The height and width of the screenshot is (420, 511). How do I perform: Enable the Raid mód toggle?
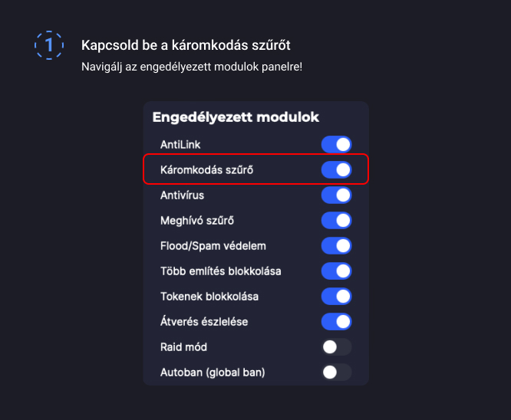336,346
